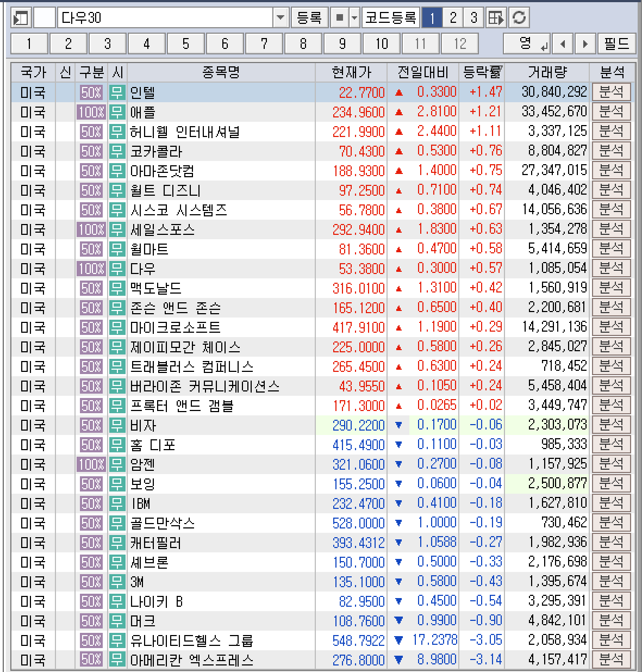Select page button 1 next to 코드등록
Viewport: 642px width, 672px height.
pyautogui.click(x=432, y=18)
